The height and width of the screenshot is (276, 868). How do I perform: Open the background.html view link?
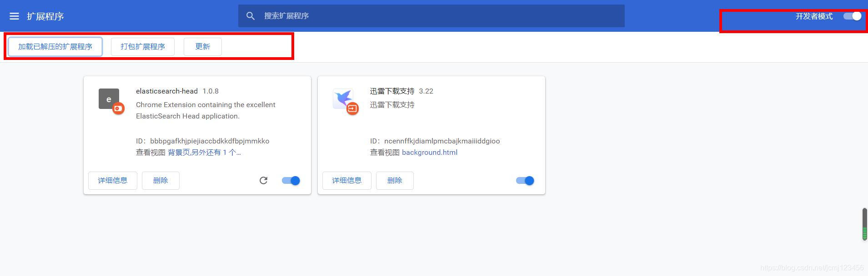coord(430,153)
